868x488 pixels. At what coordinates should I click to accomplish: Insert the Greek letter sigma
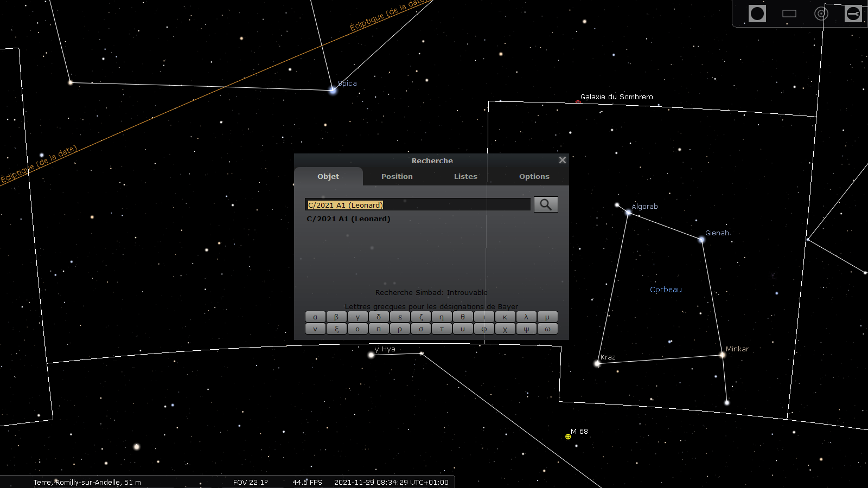click(x=420, y=329)
